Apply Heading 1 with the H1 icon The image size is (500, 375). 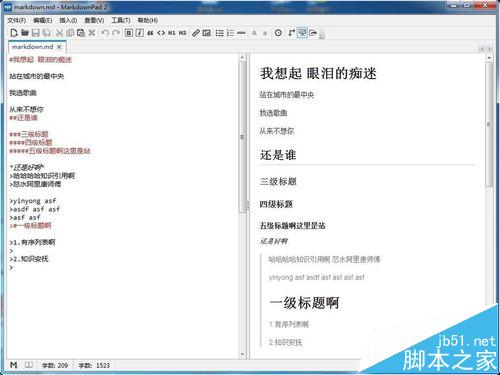point(172,33)
